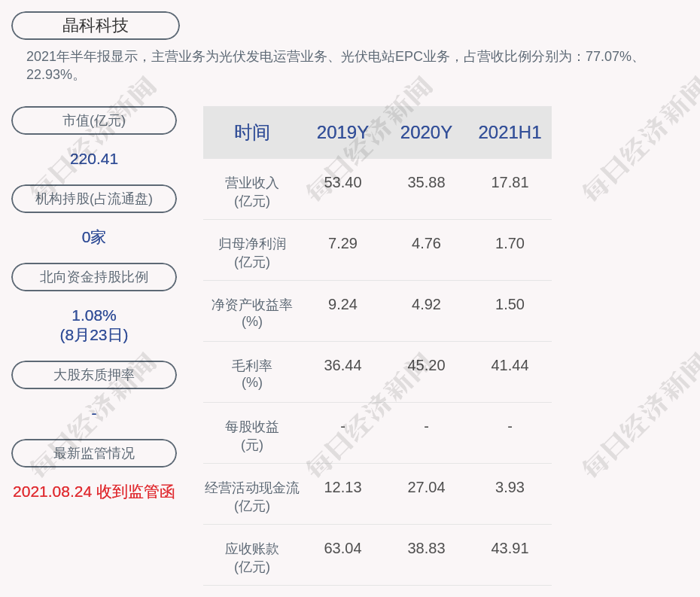Screen dimensions: 700x597
Task: Click the 2019Y column header
Action: (342, 132)
